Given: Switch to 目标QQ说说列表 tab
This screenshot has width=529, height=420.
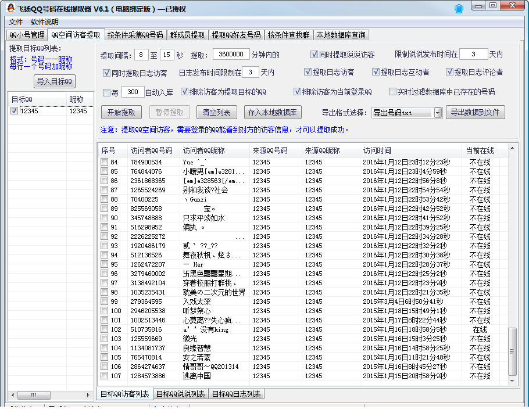Looking at the screenshot, I should tap(181, 394).
